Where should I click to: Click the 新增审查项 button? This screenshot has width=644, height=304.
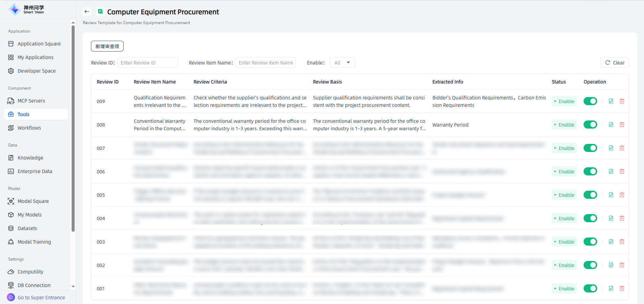[x=107, y=46]
